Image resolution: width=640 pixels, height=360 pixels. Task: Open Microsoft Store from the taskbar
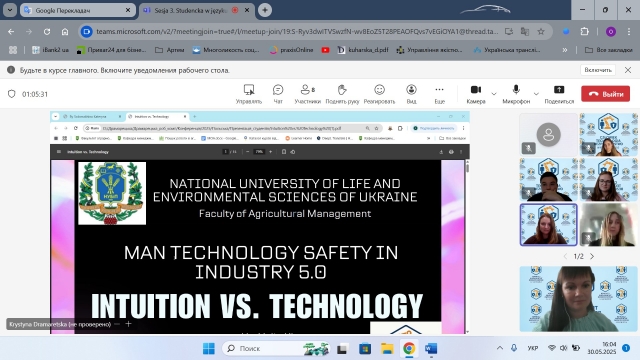point(365,349)
